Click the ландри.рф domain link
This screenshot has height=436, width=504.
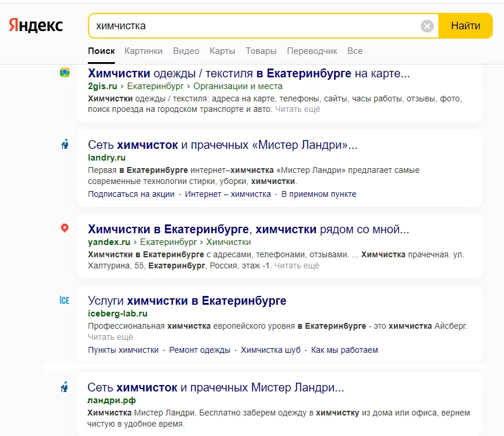[x=111, y=400]
